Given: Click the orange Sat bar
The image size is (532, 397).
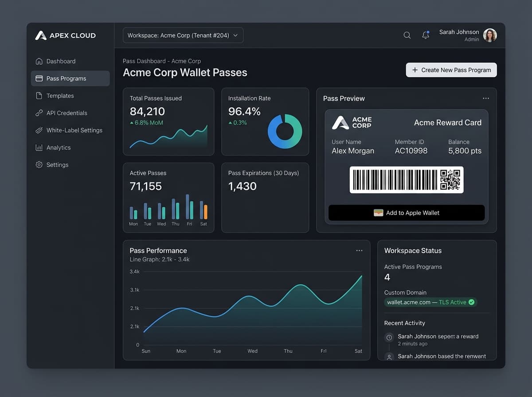Looking at the screenshot, I should (205, 212).
